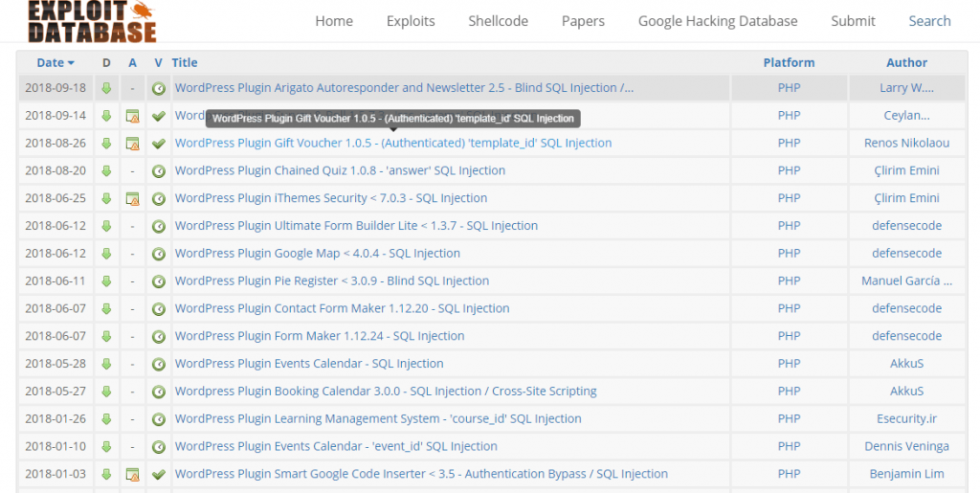Open vulnerable app icon for Gift Voucher row

pyautogui.click(x=132, y=144)
